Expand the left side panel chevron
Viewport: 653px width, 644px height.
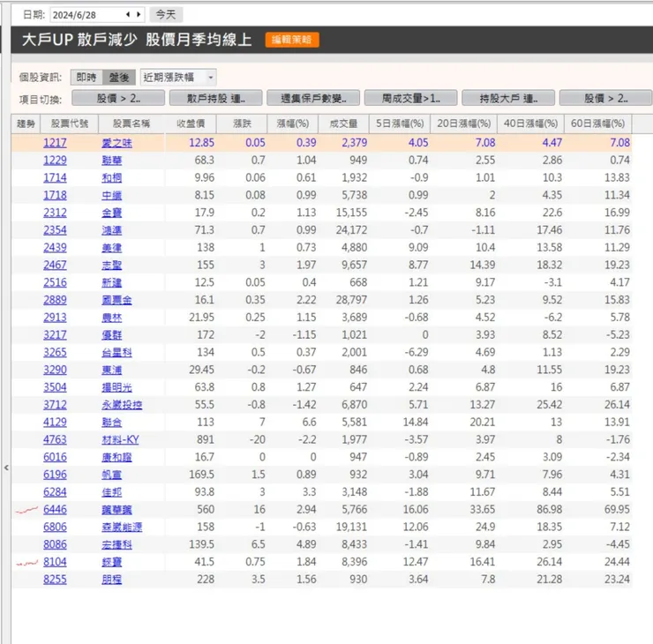click(6, 468)
